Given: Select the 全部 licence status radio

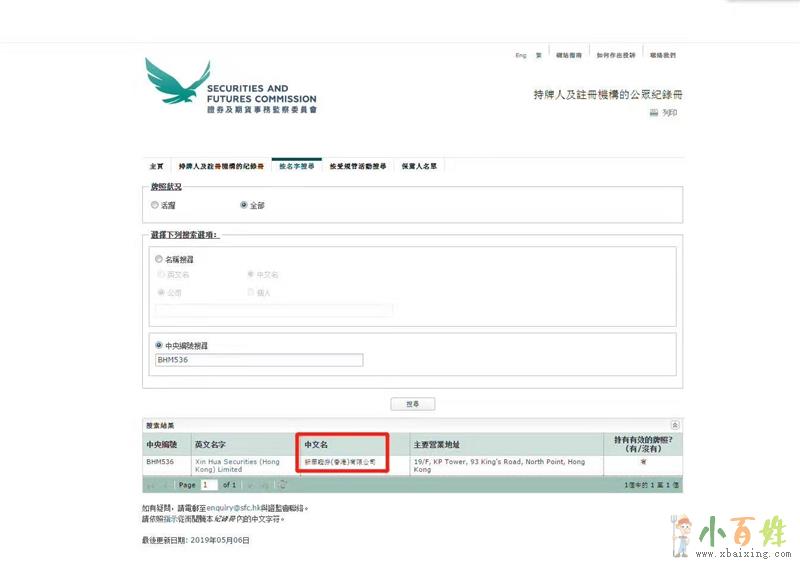Looking at the screenshot, I should 244,205.
